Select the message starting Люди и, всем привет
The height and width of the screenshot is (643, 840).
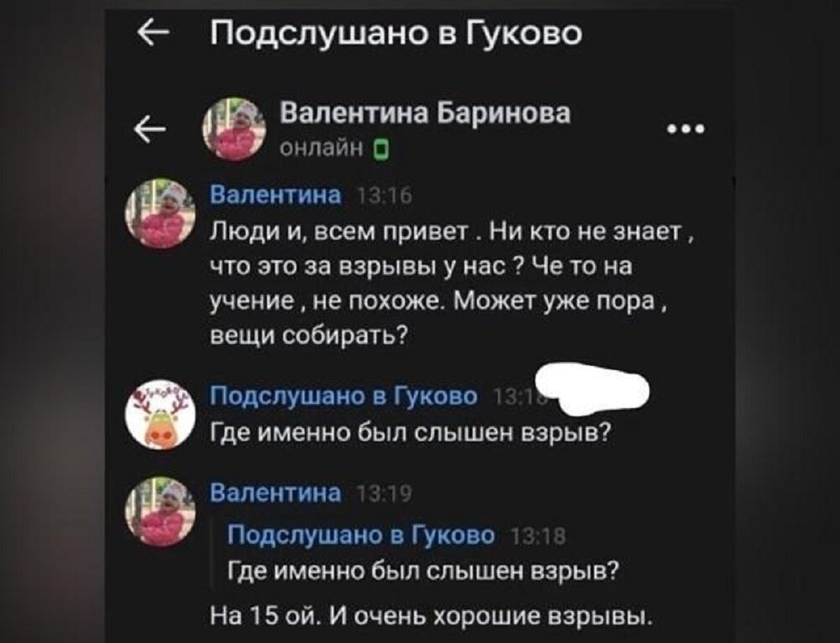[x=451, y=284]
